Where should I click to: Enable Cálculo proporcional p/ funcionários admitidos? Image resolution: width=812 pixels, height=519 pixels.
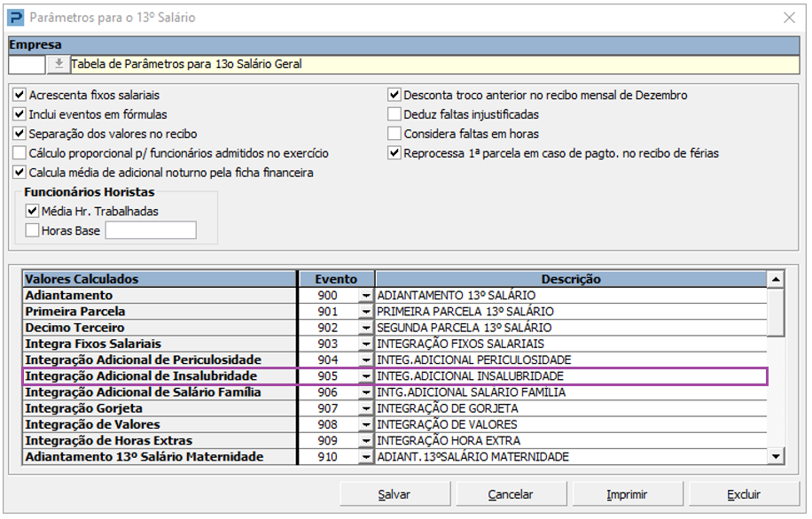point(20,153)
